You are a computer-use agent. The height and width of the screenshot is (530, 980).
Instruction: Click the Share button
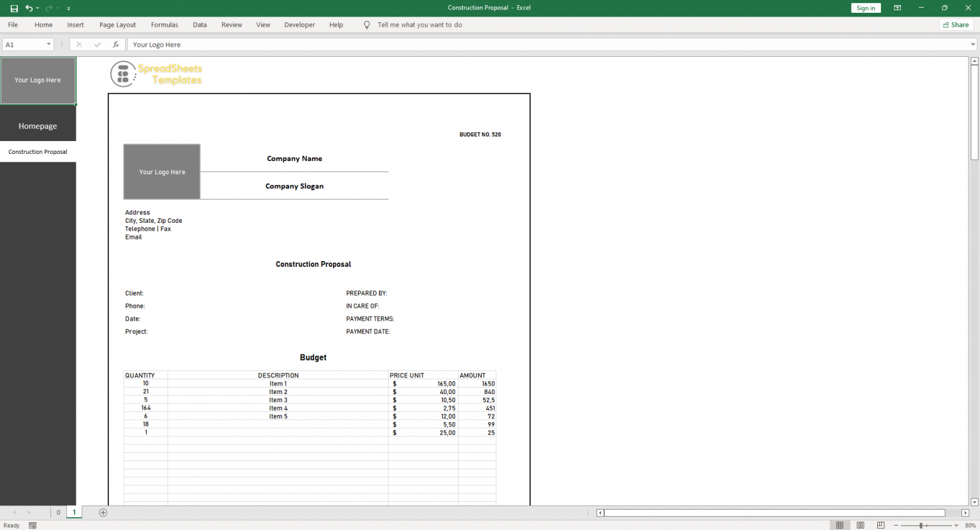956,24
